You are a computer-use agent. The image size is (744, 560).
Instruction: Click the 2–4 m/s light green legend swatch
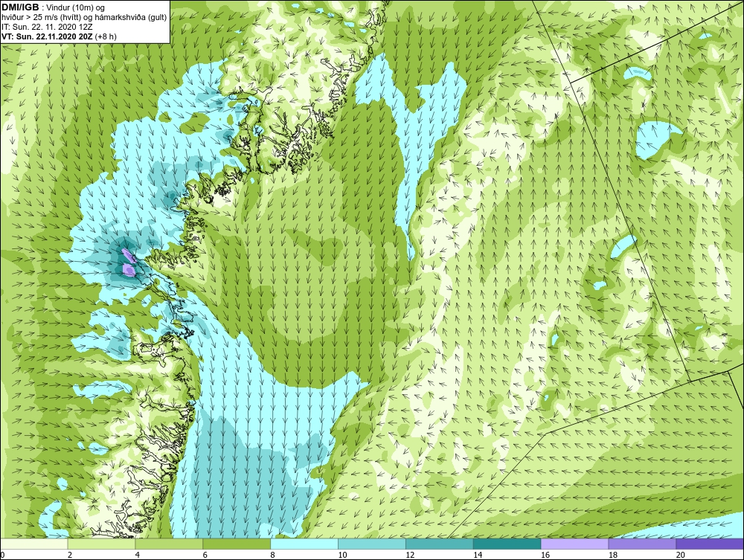pyautogui.click(x=101, y=544)
